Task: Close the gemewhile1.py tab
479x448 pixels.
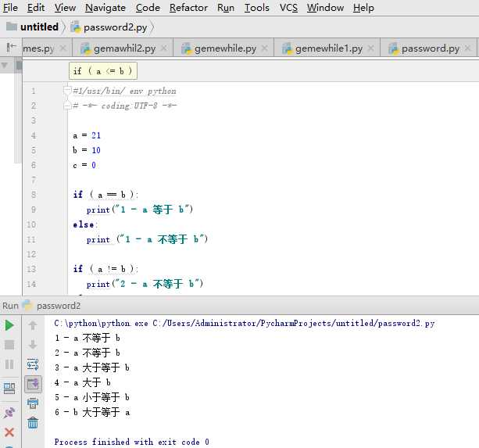Action: point(370,48)
